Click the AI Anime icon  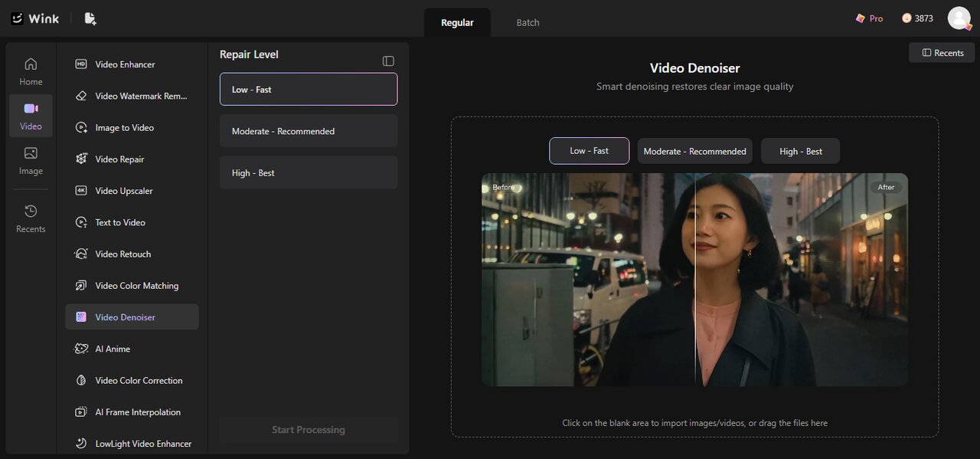click(x=81, y=349)
